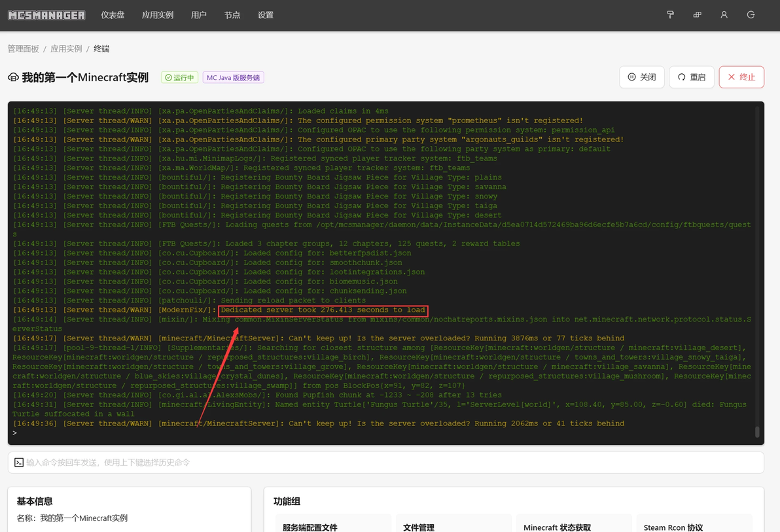Click the 'Village Type: plains' log line
The width and height of the screenshot is (780, 532).
(x=257, y=178)
